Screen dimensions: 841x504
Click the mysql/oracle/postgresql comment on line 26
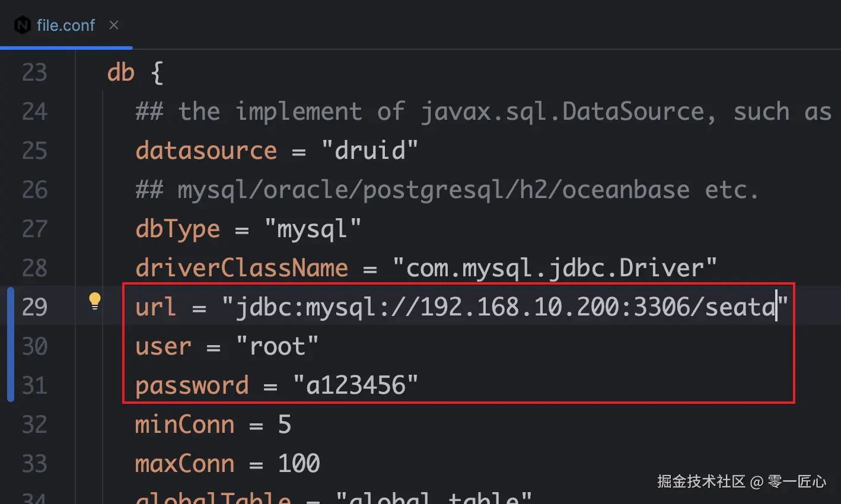(x=447, y=190)
